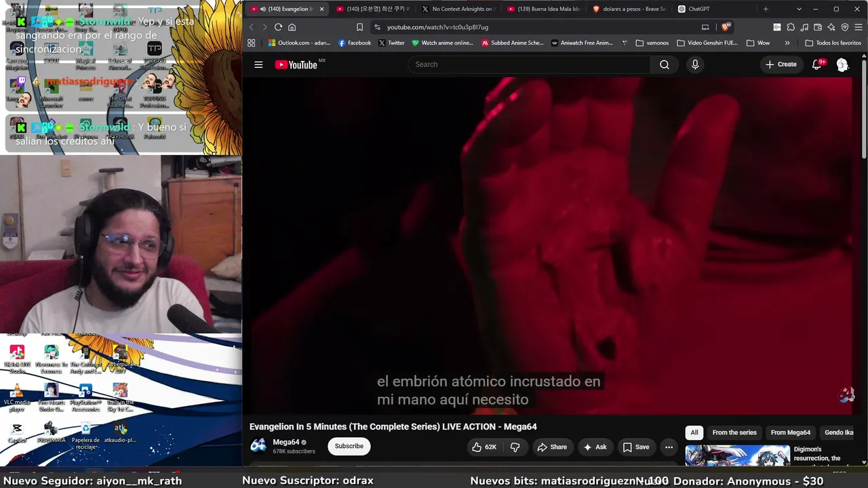Select the From Mega64 filter chip
The height and width of the screenshot is (488, 868).
791,432
